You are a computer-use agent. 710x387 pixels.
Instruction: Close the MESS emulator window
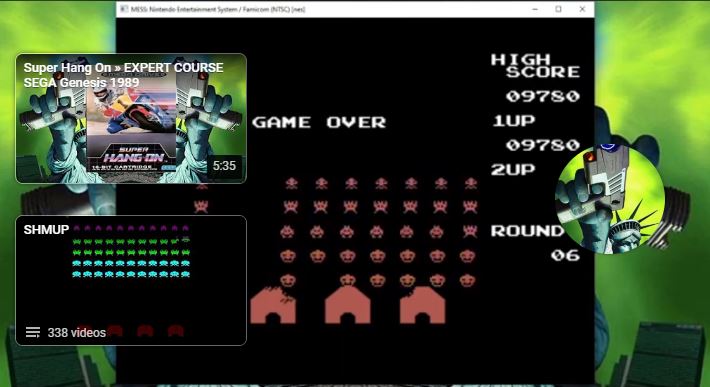[582, 9]
